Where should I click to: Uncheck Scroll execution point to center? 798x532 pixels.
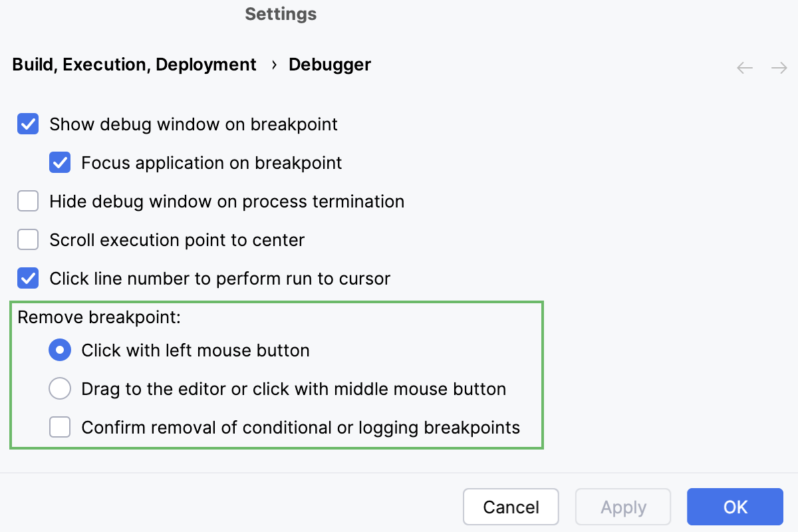(28, 239)
